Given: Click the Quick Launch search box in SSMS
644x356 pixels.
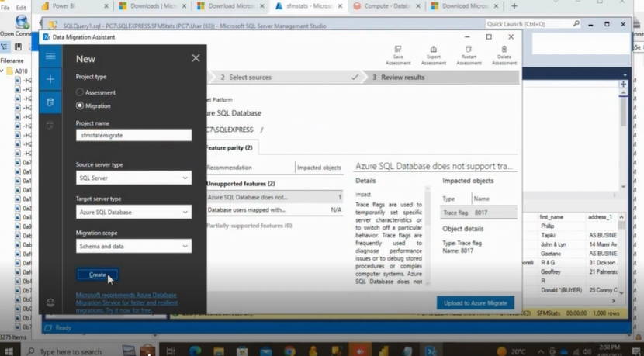Looking at the screenshot, I should [529, 24].
